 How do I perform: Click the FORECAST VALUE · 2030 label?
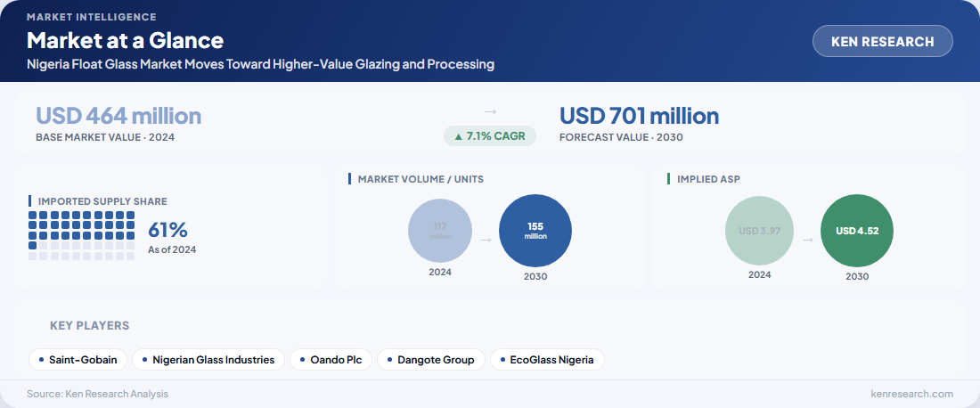621,137
